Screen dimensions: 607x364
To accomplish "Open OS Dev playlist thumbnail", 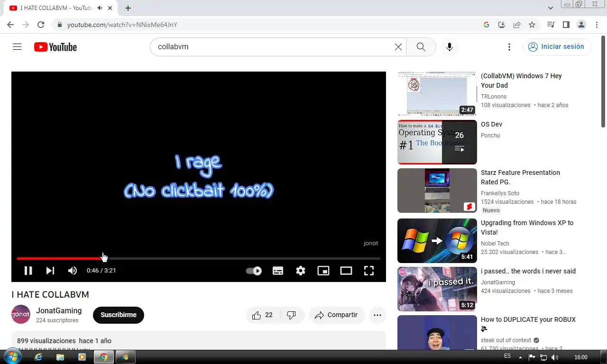I will pos(437,142).
